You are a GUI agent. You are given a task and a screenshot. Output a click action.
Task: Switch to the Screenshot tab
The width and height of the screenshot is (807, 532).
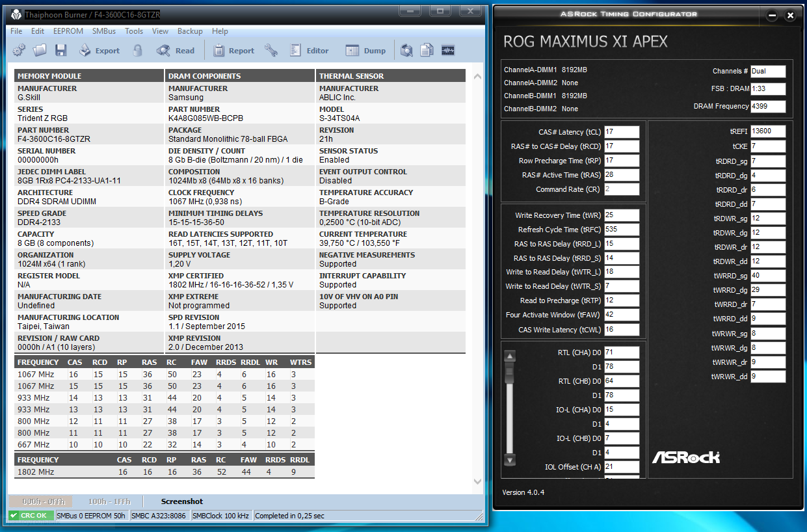(182, 501)
